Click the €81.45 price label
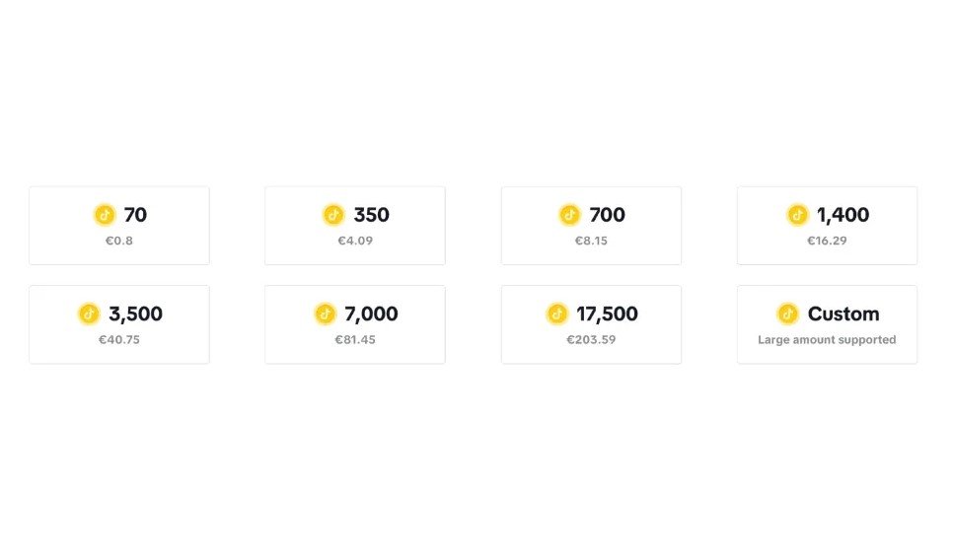This screenshot has width=954, height=560. pyautogui.click(x=355, y=340)
